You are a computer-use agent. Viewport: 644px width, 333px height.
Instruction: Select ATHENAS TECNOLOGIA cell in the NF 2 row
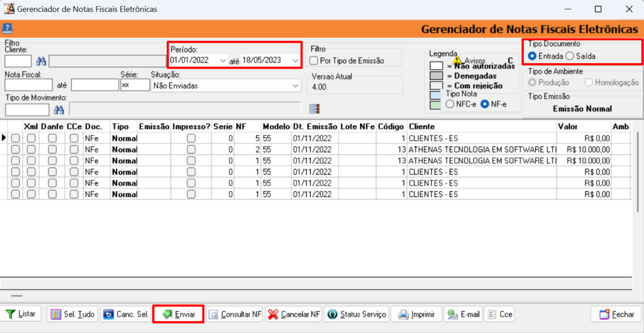(482, 150)
